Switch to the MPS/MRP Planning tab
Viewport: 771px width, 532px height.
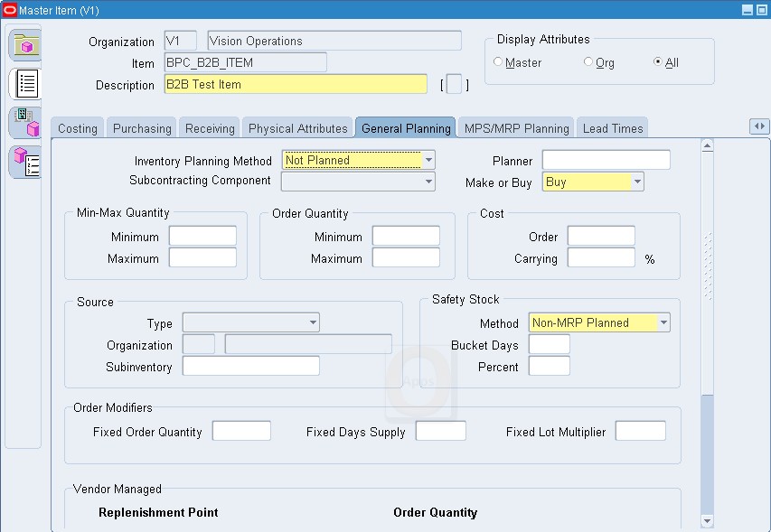[x=514, y=127]
